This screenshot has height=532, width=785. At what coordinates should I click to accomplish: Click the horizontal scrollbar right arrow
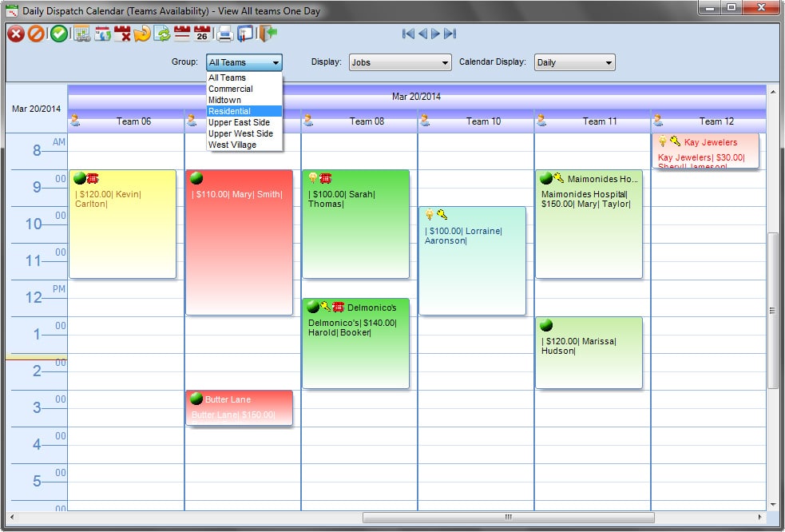click(x=760, y=517)
